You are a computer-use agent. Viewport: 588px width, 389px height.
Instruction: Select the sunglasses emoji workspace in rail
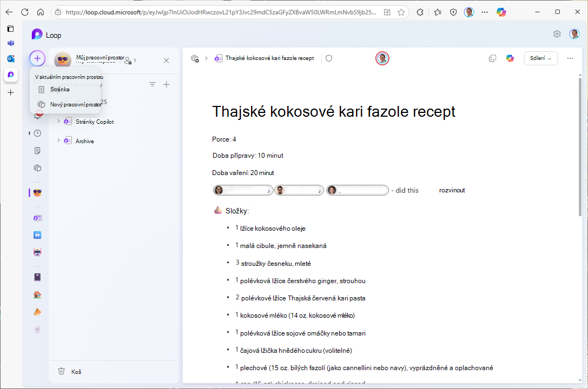pos(37,193)
